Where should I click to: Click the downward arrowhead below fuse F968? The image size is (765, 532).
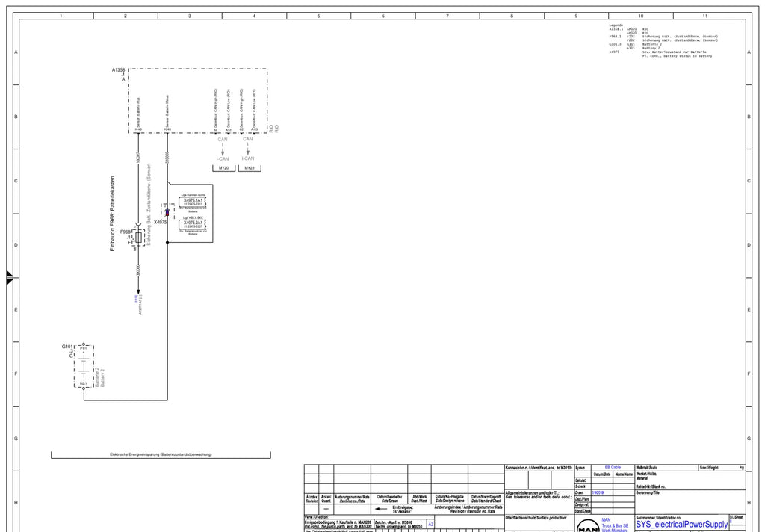[138, 291]
